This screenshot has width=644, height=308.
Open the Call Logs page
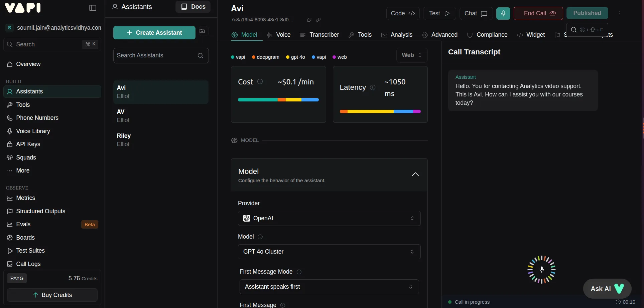[x=28, y=264]
